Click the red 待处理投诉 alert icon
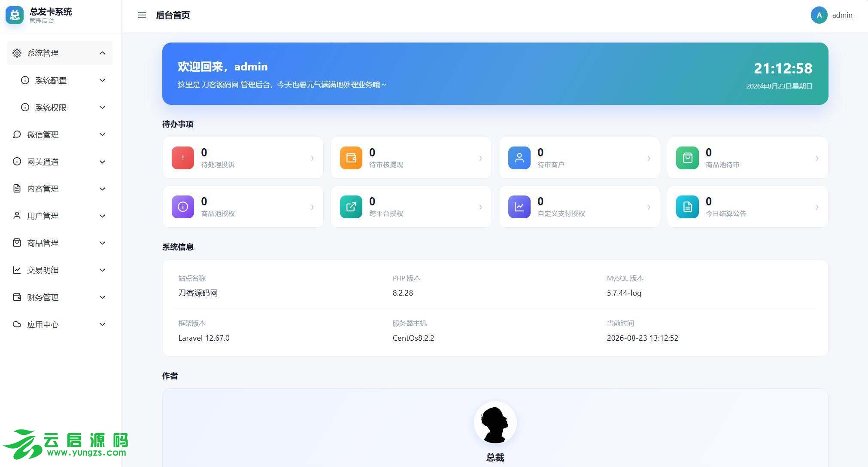Image resolution: width=868 pixels, height=467 pixels. pyautogui.click(x=183, y=158)
